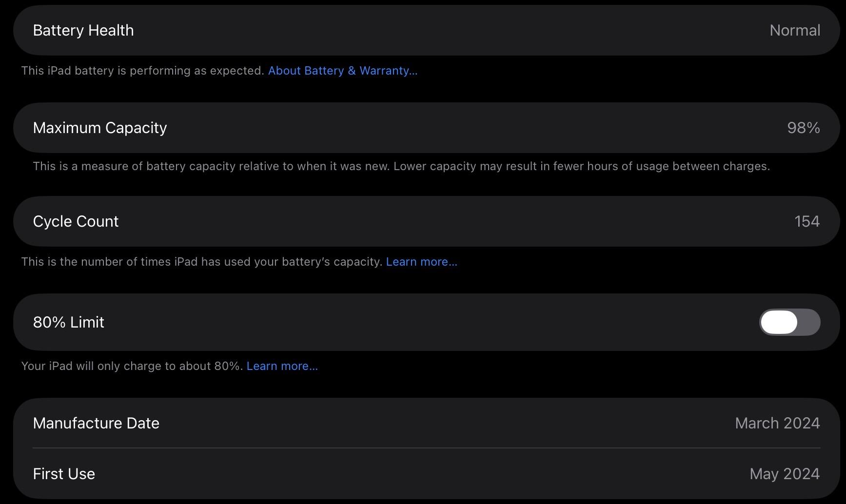This screenshot has width=846, height=504.
Task: Select the First Use label
Action: tap(64, 474)
